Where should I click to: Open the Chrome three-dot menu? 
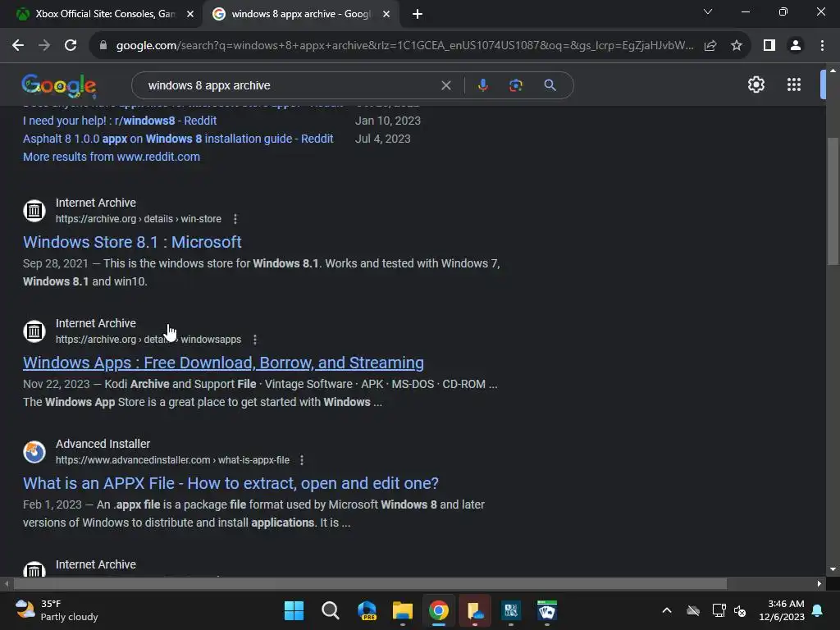(x=822, y=46)
